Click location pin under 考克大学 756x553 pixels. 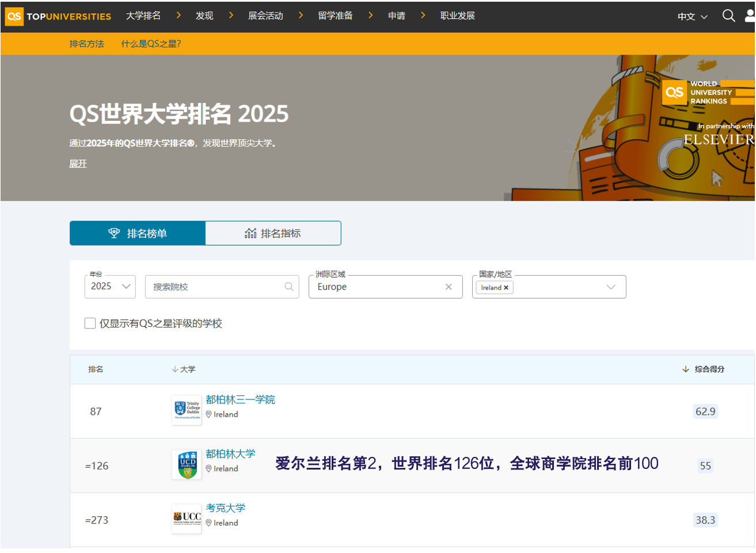pyautogui.click(x=208, y=523)
